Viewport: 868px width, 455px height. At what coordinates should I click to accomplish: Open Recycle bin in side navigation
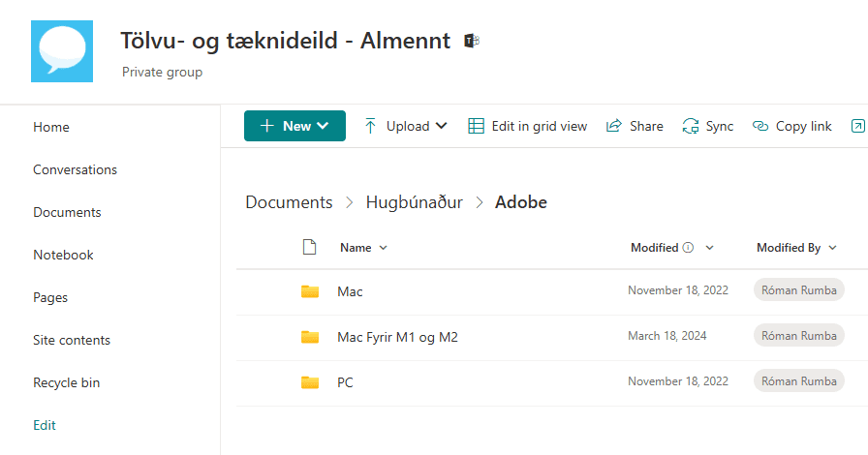[x=66, y=382]
